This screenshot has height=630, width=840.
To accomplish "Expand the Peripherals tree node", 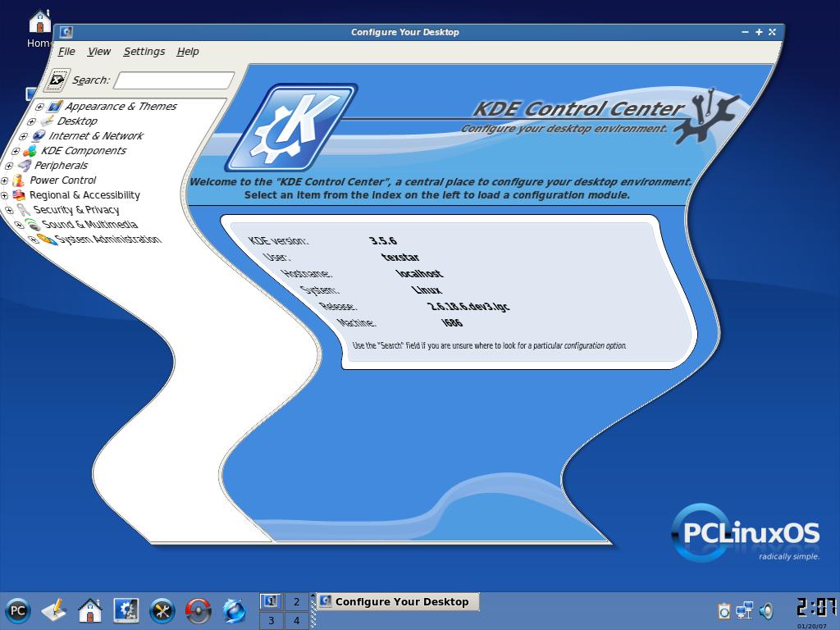I will click(9, 166).
